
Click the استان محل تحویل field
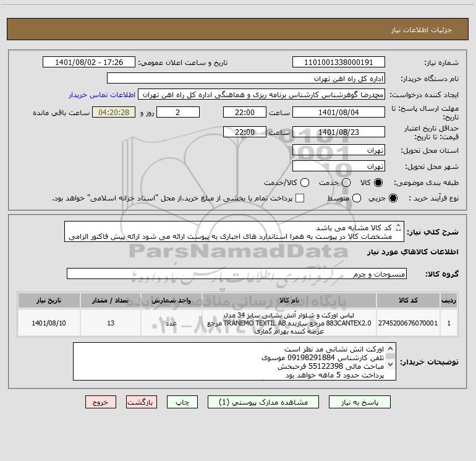[x=339, y=150]
